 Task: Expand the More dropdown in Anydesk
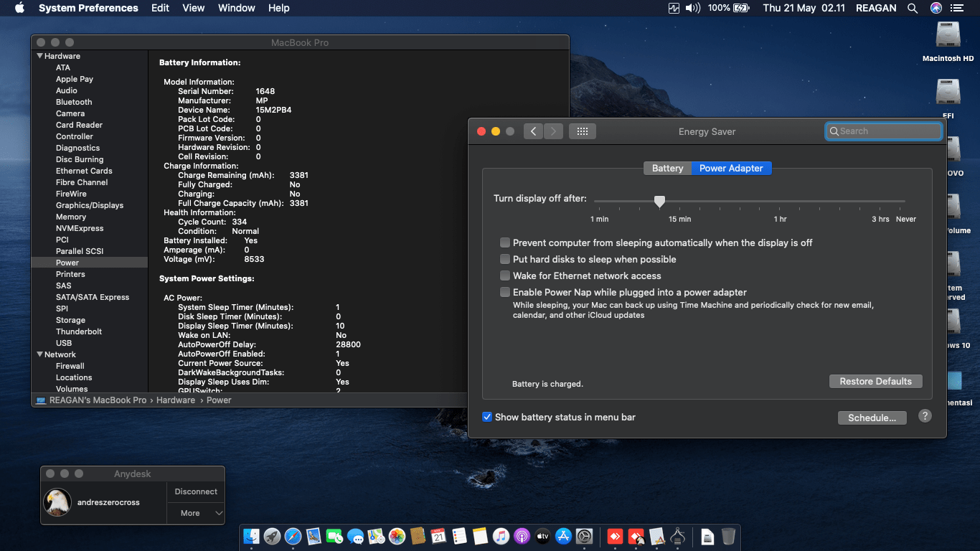point(196,513)
